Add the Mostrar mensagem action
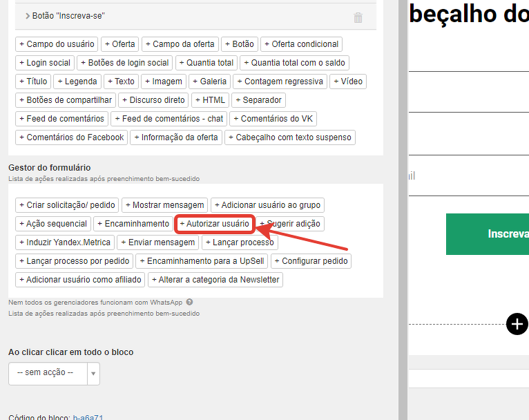This screenshot has height=420, width=529. pos(164,205)
